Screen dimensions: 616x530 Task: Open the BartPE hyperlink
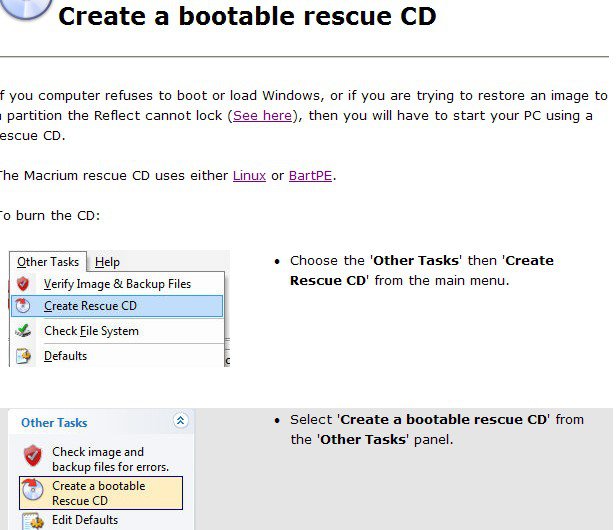tap(310, 175)
